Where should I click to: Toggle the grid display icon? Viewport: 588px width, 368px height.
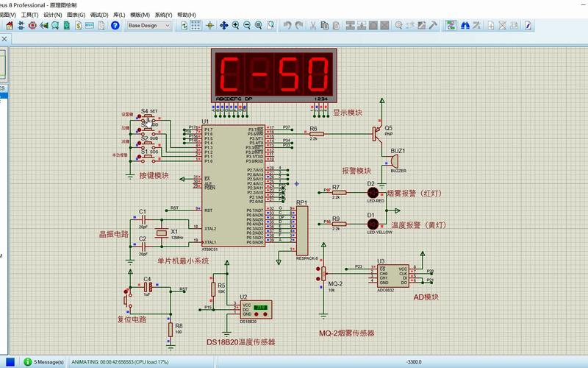coord(196,26)
